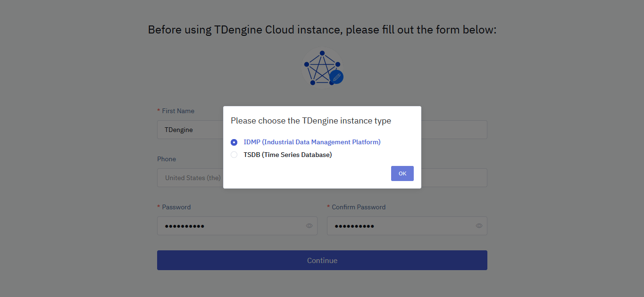Click the TSDB (Time Series Database) label

tap(287, 154)
